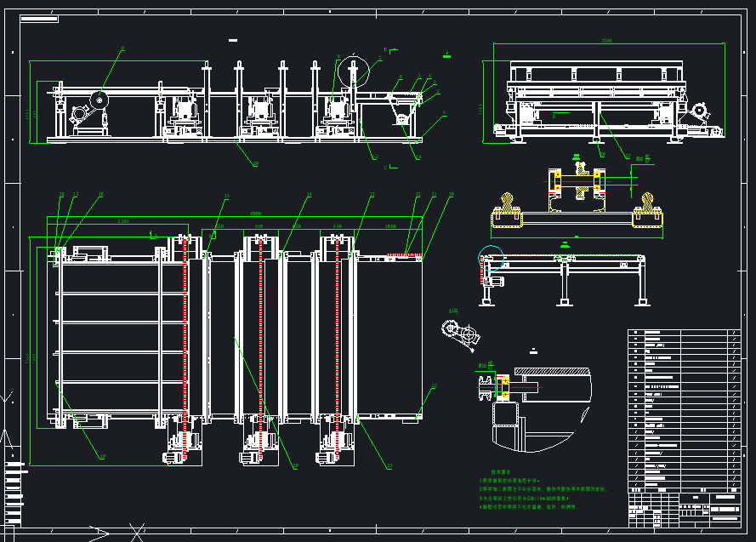The width and height of the screenshot is (756, 542).
Task: Pick part callout number 19 below plan view
Action: pyautogui.click(x=102, y=457)
